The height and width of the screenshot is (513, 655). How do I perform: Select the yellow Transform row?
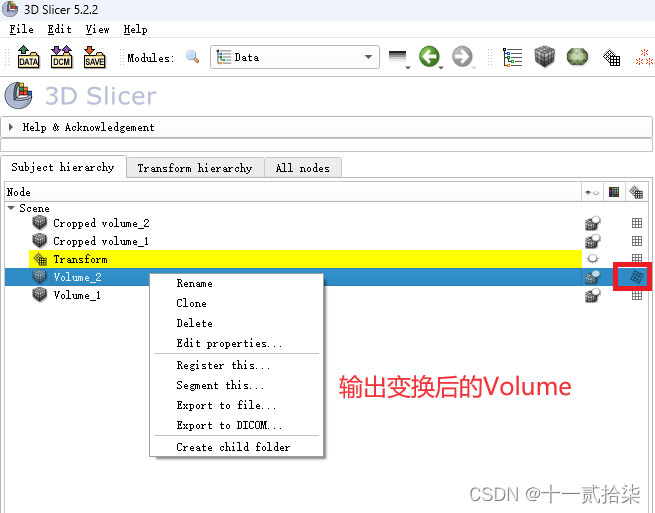point(305,259)
